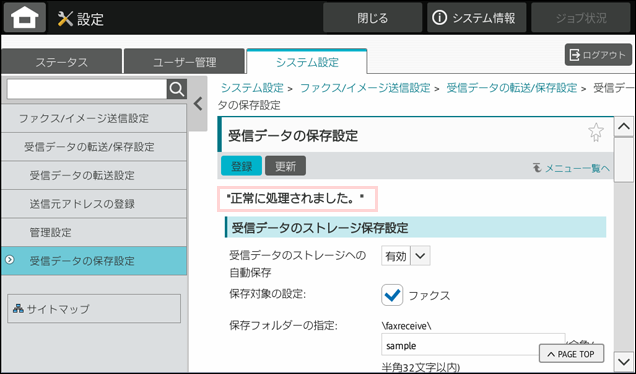Follow the メニュー一覧へ link
636x374 pixels.
tap(572, 168)
